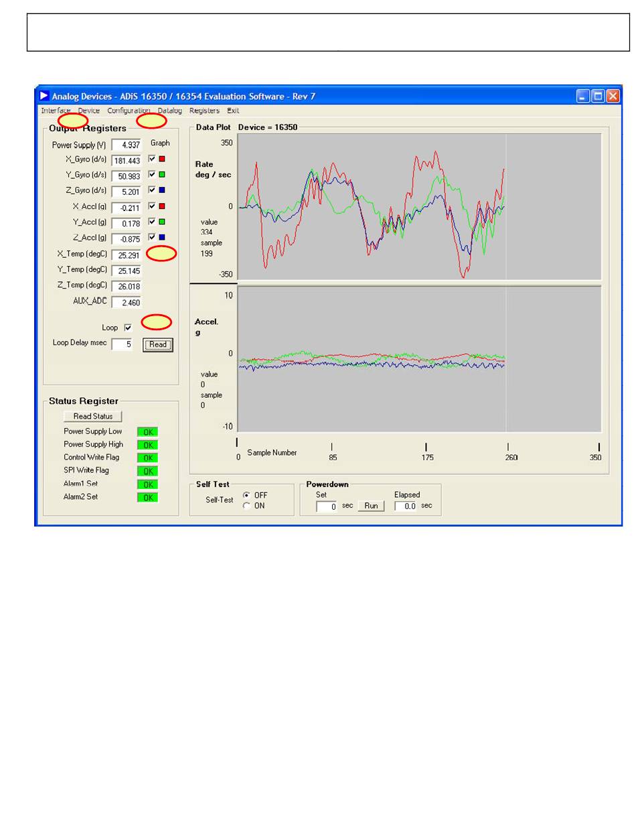Click the Powerdown Set seconds field
Image resolution: width=636 pixels, height=840 pixels.
pyautogui.click(x=327, y=506)
